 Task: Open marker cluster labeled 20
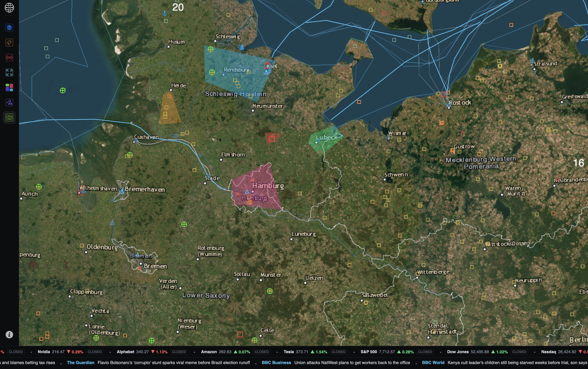(x=178, y=7)
